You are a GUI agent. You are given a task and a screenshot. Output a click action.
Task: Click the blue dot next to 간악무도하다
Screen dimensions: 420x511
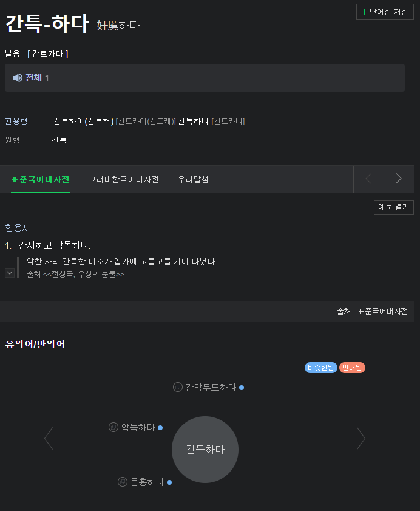242,388
